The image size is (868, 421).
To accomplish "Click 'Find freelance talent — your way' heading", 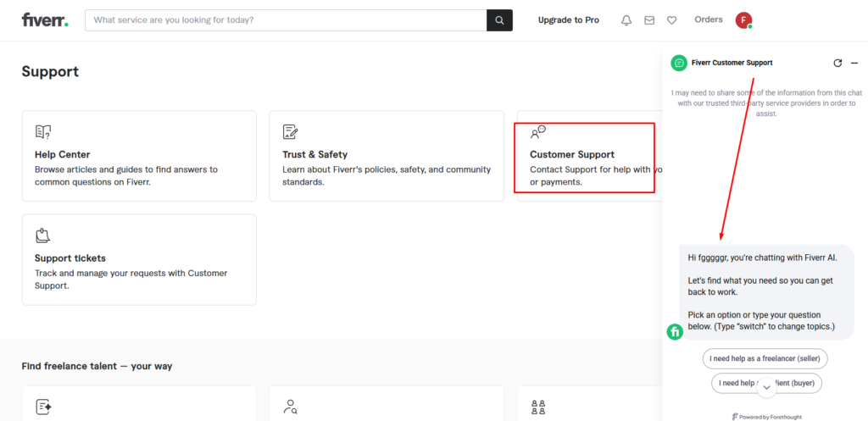I will coord(97,366).
